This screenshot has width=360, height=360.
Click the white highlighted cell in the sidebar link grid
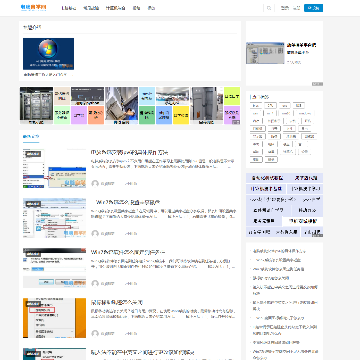pyautogui.click(x=302, y=221)
